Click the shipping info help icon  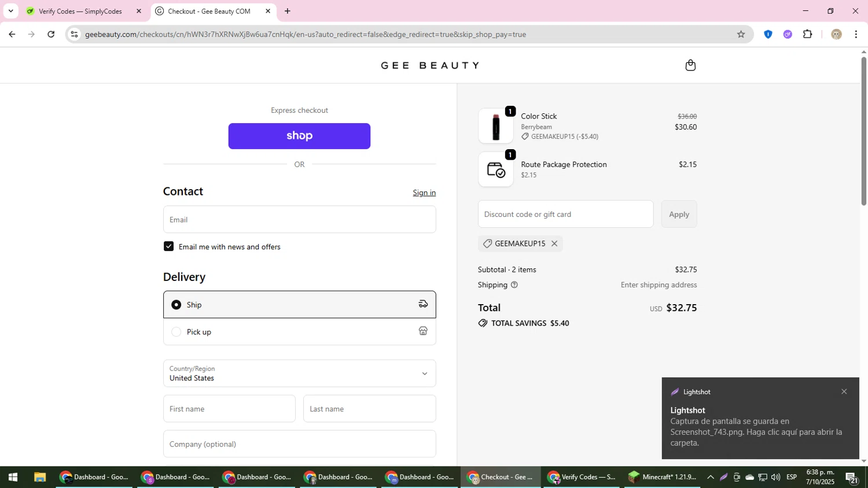[514, 285]
